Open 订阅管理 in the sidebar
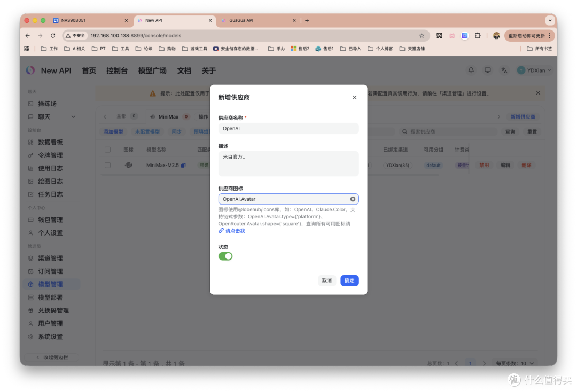Viewport: 577px width, 392px height. (50, 271)
